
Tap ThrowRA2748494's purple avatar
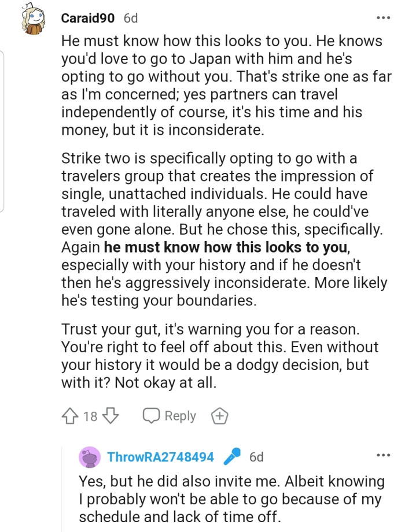(x=91, y=457)
